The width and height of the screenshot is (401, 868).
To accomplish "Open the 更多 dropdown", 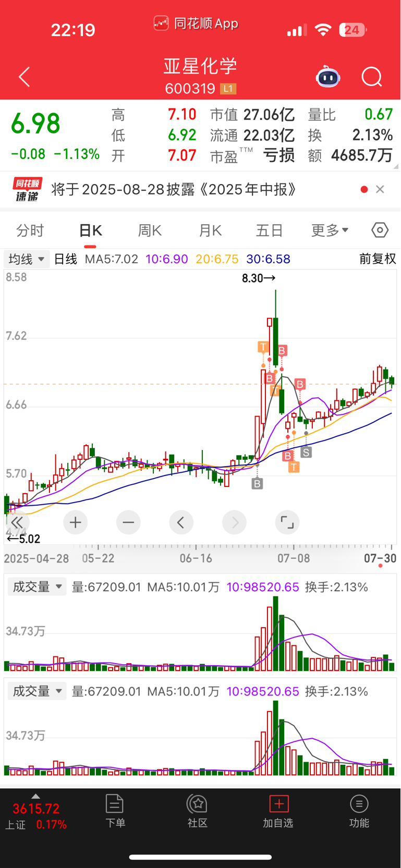I will point(330,230).
